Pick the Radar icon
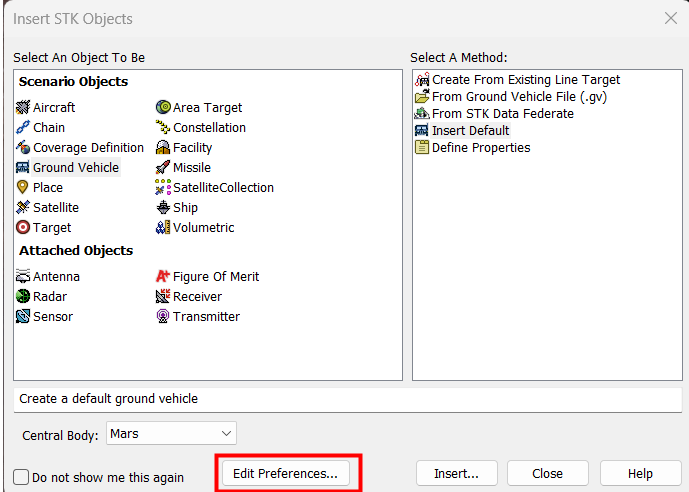 click(23, 297)
